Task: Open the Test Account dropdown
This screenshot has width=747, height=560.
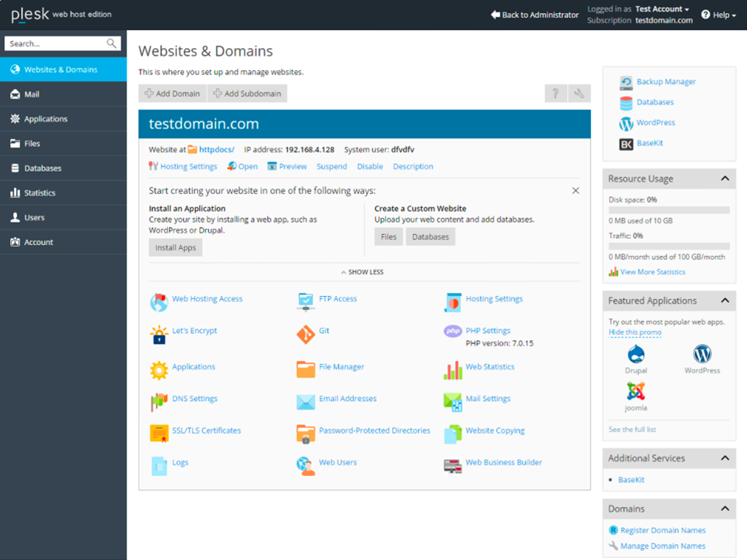Action: 662,9
